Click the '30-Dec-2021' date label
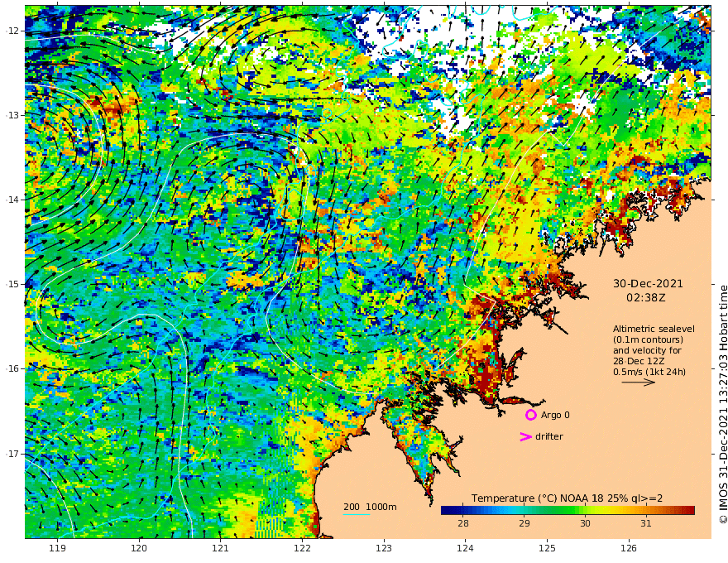Screen dimensions: 728x563 point(648,283)
